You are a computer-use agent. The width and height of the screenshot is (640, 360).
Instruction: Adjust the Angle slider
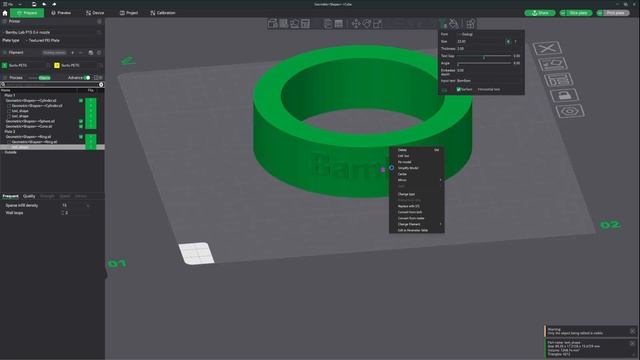click(484, 63)
